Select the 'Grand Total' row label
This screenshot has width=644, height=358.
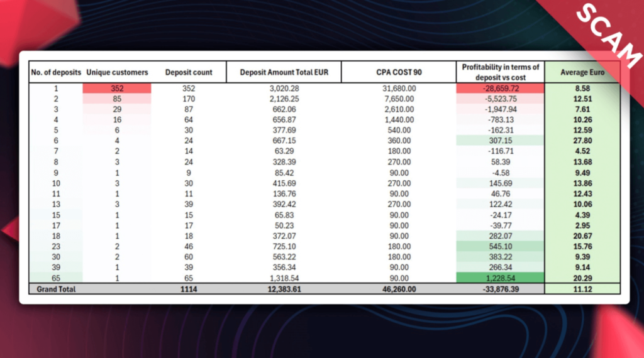[56, 289]
